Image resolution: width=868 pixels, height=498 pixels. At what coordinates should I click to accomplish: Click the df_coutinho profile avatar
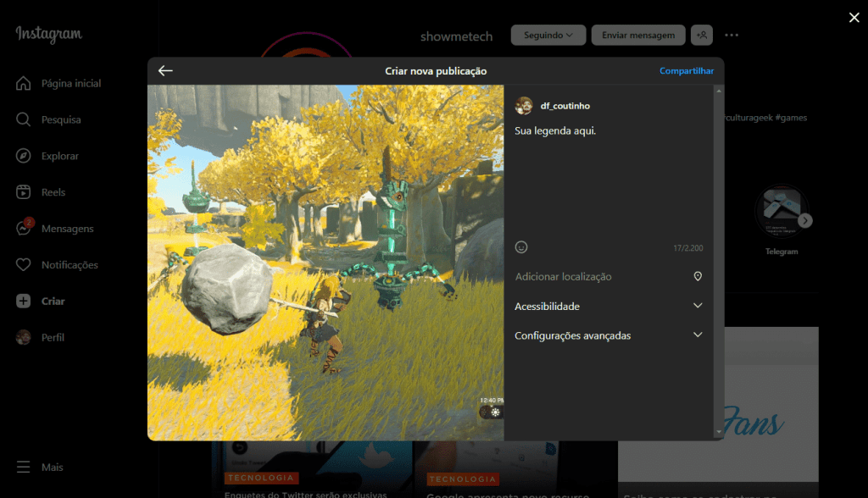(524, 106)
